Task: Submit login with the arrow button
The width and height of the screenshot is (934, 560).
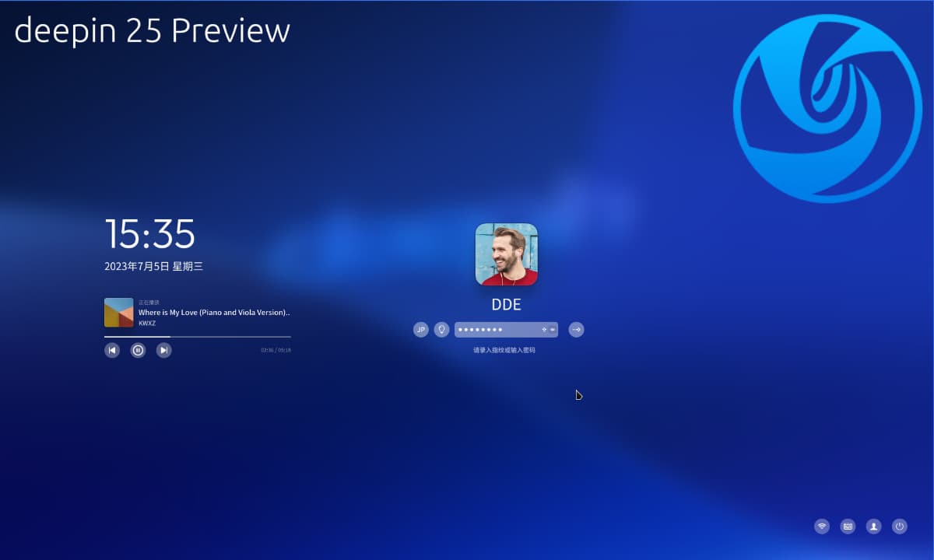Action: click(x=576, y=330)
